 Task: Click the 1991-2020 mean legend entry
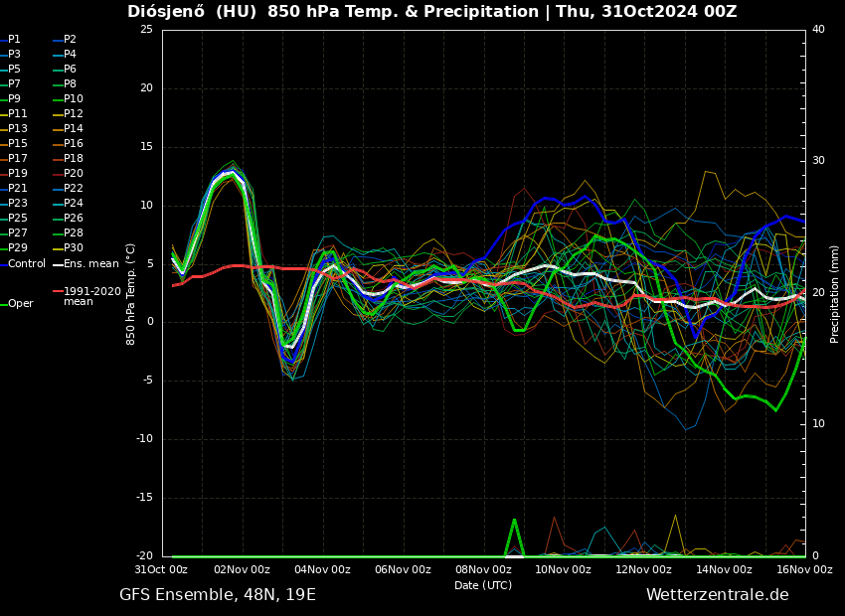click(x=91, y=296)
